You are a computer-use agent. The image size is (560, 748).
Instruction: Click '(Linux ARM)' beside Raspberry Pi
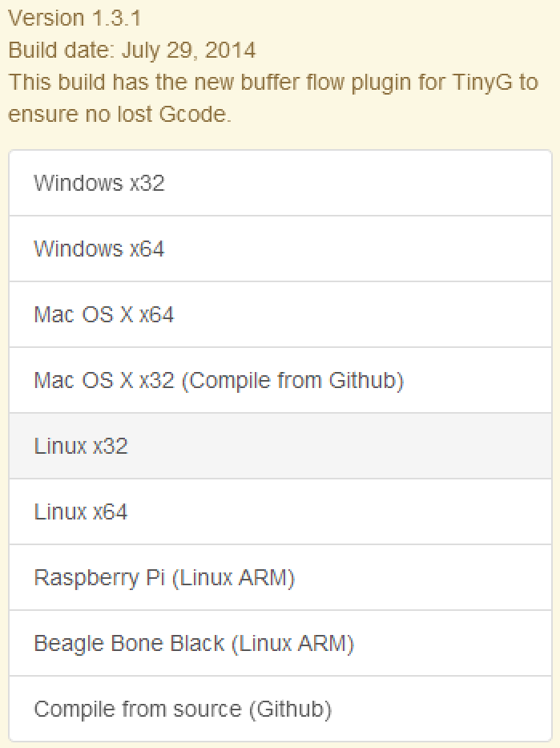[x=232, y=578]
